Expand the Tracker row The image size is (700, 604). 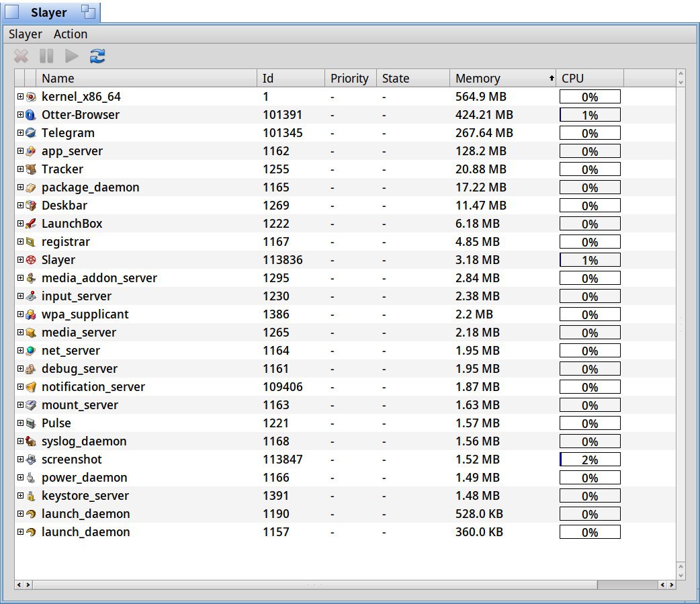pos(20,169)
